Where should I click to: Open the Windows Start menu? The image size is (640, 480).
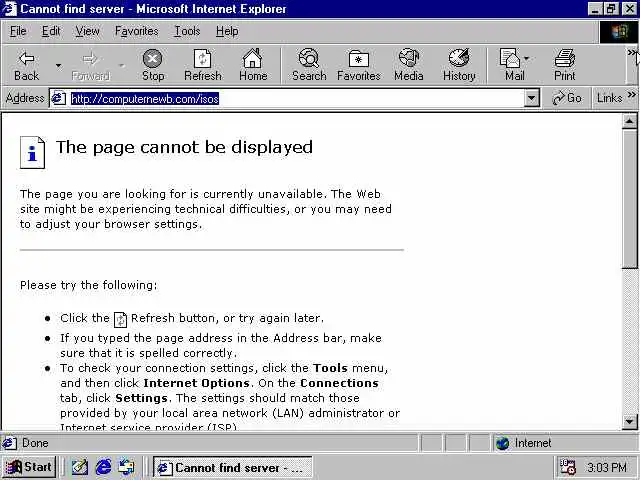pos(29,467)
